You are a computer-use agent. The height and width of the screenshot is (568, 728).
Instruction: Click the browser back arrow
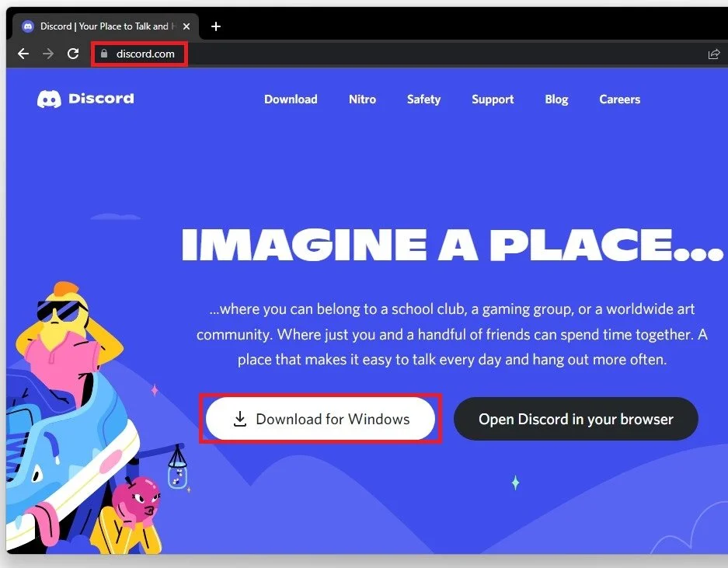point(23,54)
